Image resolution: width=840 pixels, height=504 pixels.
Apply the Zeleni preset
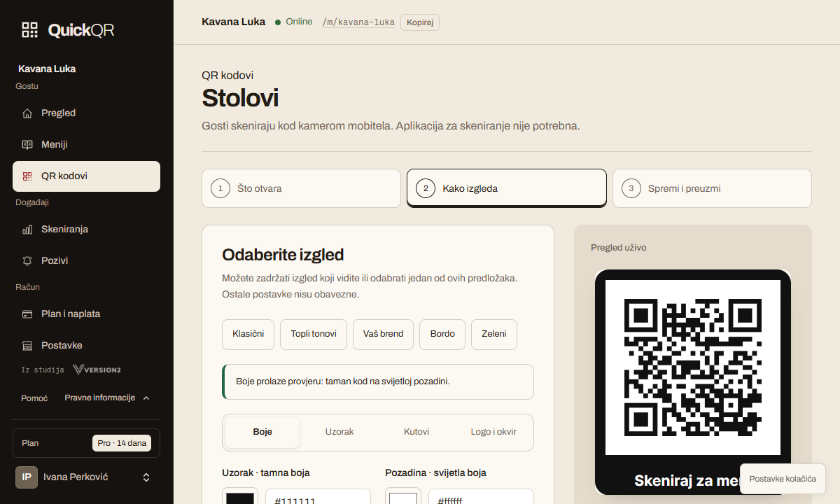(494, 334)
